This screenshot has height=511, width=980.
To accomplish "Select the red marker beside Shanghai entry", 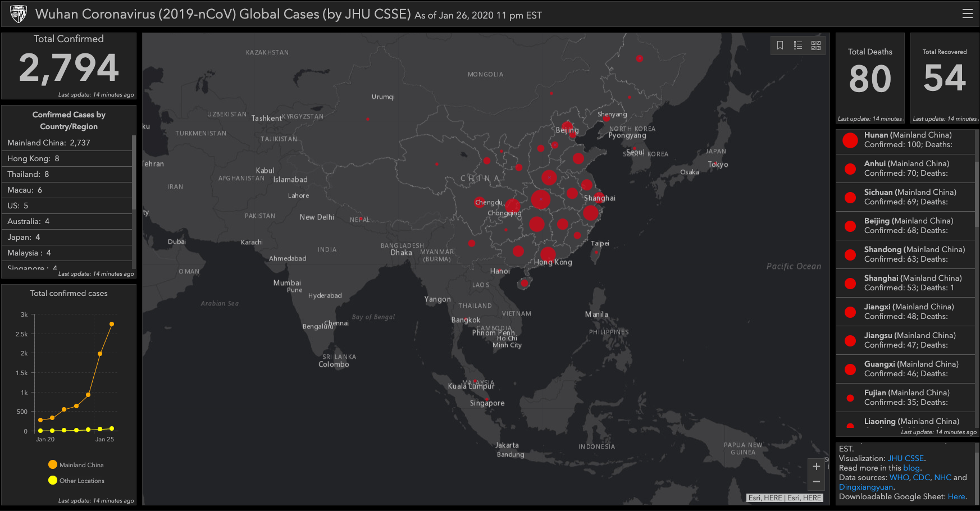I will click(850, 283).
